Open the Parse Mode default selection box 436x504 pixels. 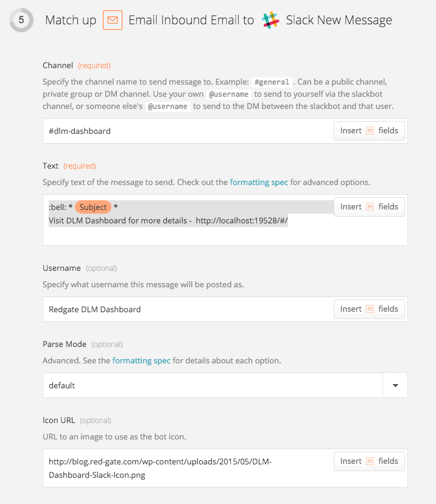pyautogui.click(x=213, y=385)
